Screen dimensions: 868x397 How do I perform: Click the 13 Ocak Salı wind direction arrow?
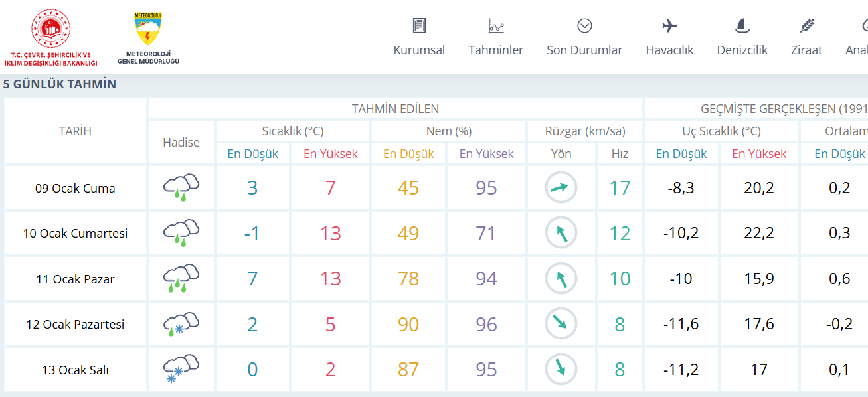[x=561, y=370]
